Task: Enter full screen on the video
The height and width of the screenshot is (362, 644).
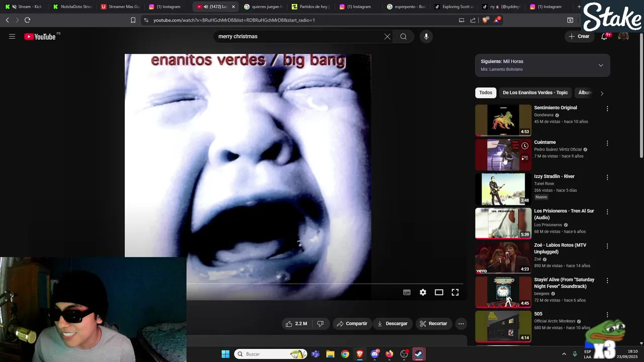Action: point(455,292)
